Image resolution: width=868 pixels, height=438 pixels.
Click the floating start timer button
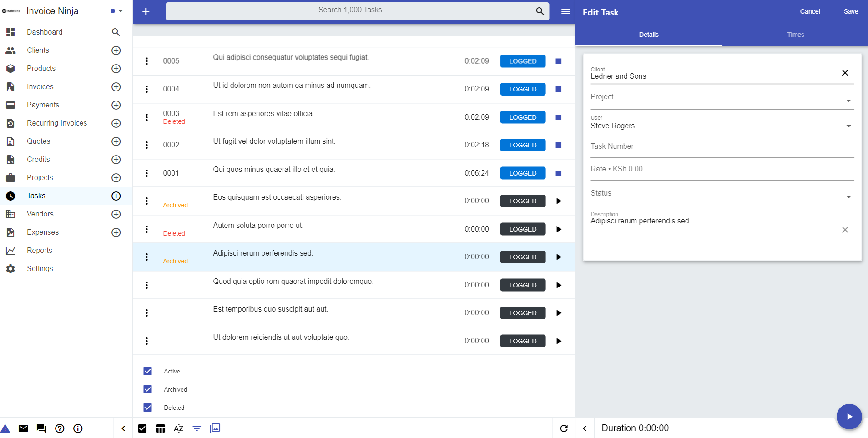tap(849, 417)
